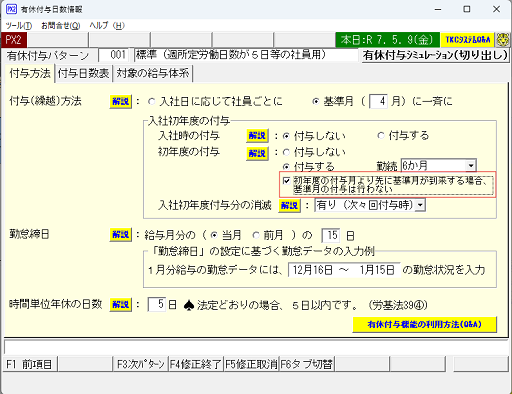Close the 有休付与日数情報 window
The image size is (512, 394).
[496, 9]
